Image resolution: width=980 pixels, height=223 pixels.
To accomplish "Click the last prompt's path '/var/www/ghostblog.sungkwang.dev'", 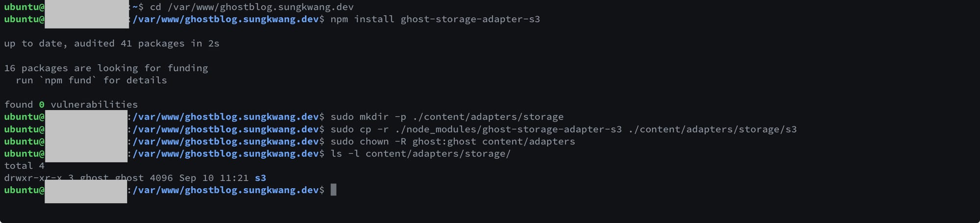I will coord(225,190).
